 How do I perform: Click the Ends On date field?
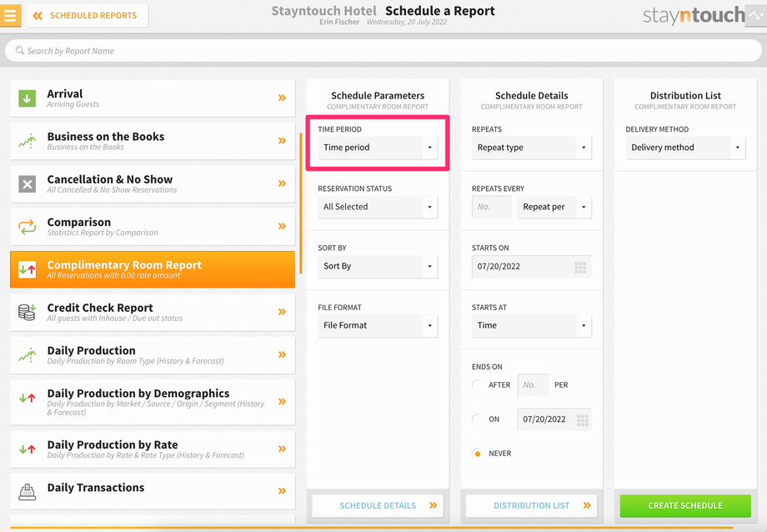coord(554,419)
